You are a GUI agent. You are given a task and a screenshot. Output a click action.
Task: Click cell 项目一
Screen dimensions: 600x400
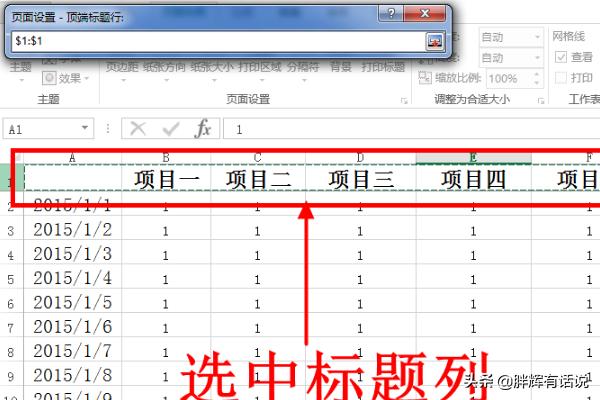pos(166,178)
